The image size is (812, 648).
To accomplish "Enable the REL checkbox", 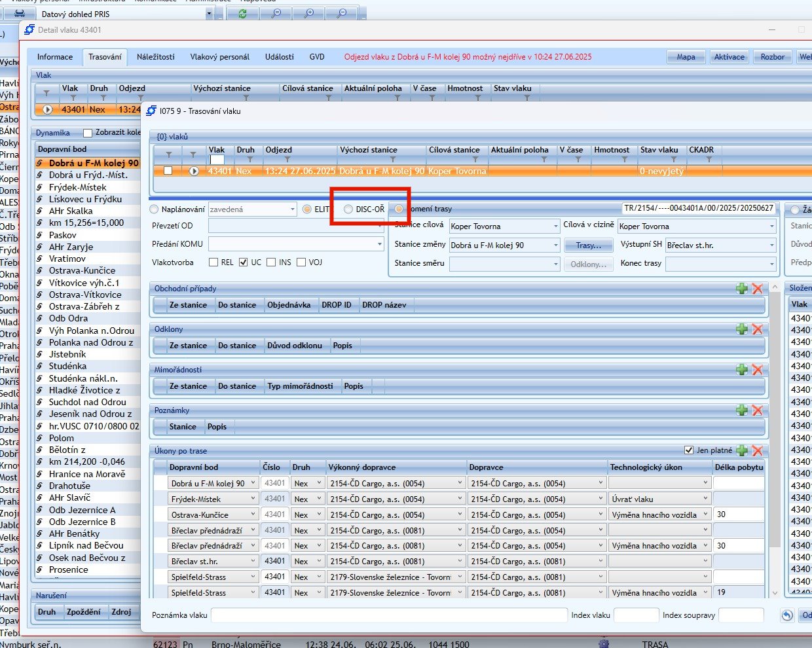I will pos(213,262).
